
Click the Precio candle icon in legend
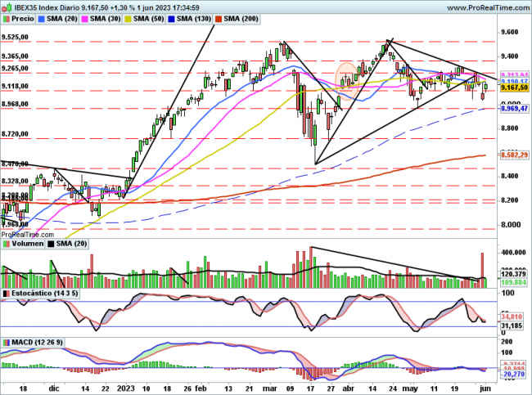click(7, 19)
